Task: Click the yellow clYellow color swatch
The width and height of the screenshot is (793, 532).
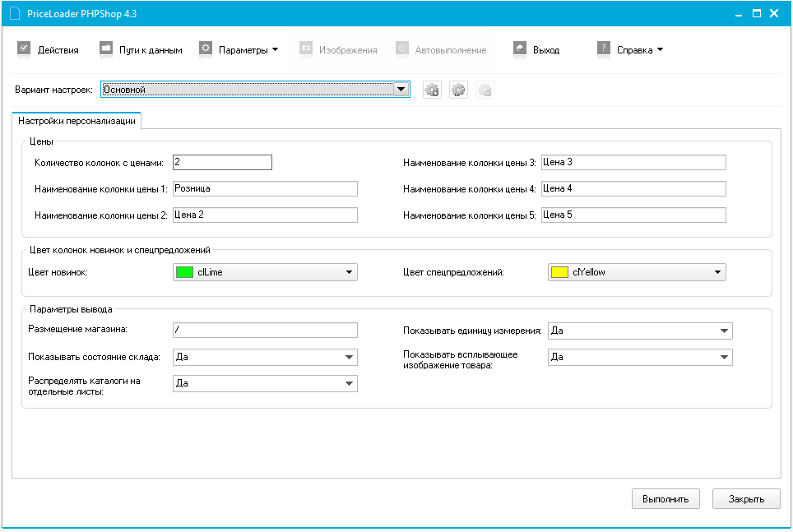Action: [x=560, y=272]
